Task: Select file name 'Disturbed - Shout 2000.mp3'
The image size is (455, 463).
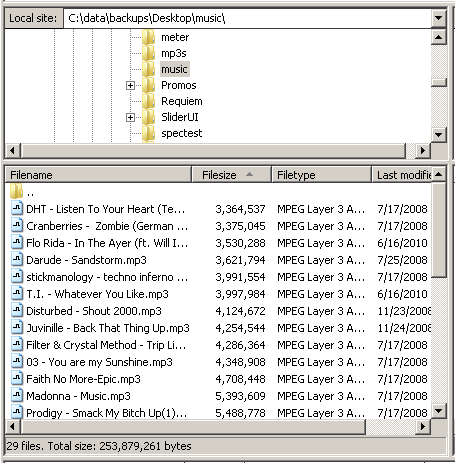Action: [94, 311]
